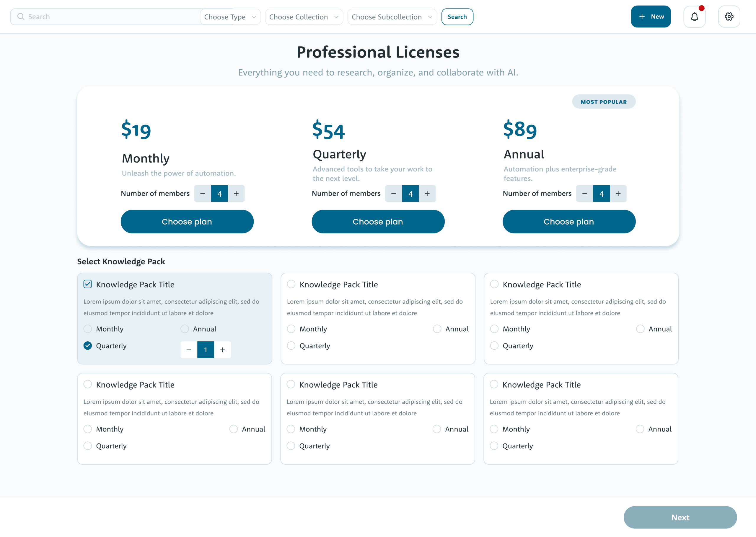
Task: Choose the $89 Annual plan
Action: coord(569,222)
